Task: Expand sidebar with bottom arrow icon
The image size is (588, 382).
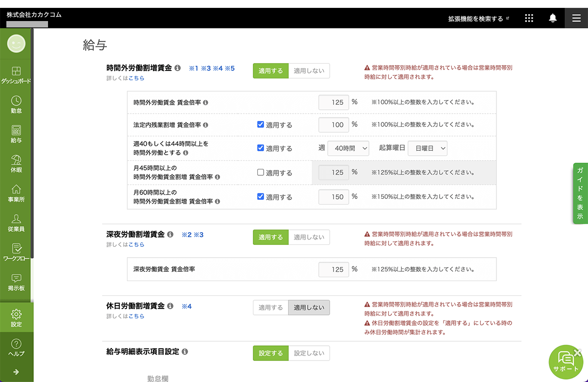Action: pos(16,372)
